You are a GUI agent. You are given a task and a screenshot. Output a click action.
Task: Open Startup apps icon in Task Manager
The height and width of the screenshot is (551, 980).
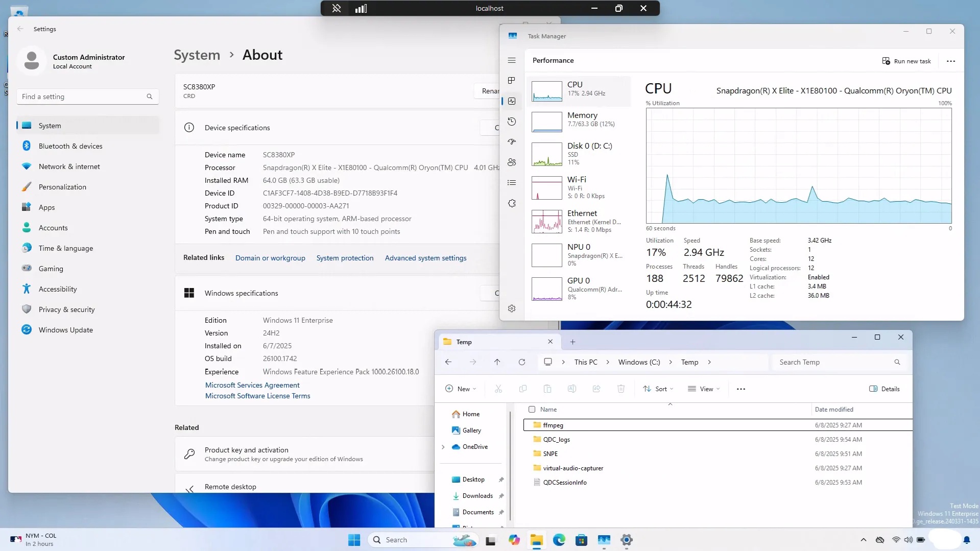(512, 142)
